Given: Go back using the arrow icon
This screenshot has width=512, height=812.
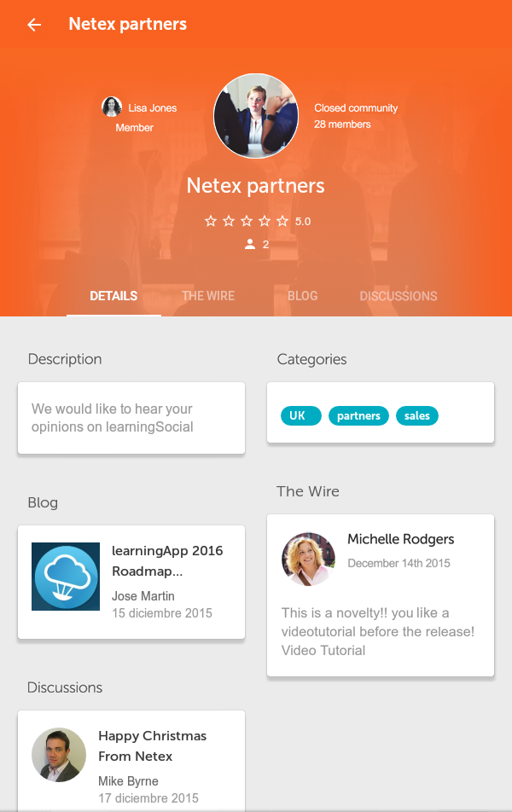Looking at the screenshot, I should pyautogui.click(x=34, y=25).
